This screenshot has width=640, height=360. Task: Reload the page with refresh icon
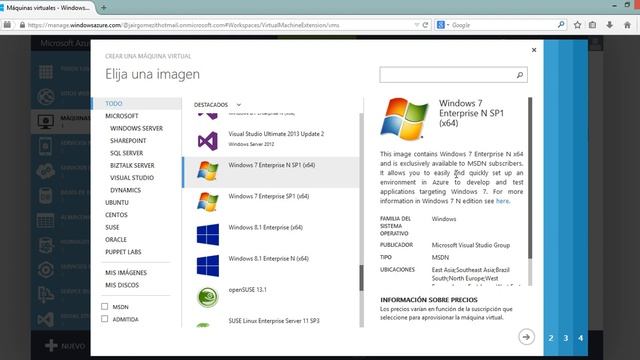425,25
